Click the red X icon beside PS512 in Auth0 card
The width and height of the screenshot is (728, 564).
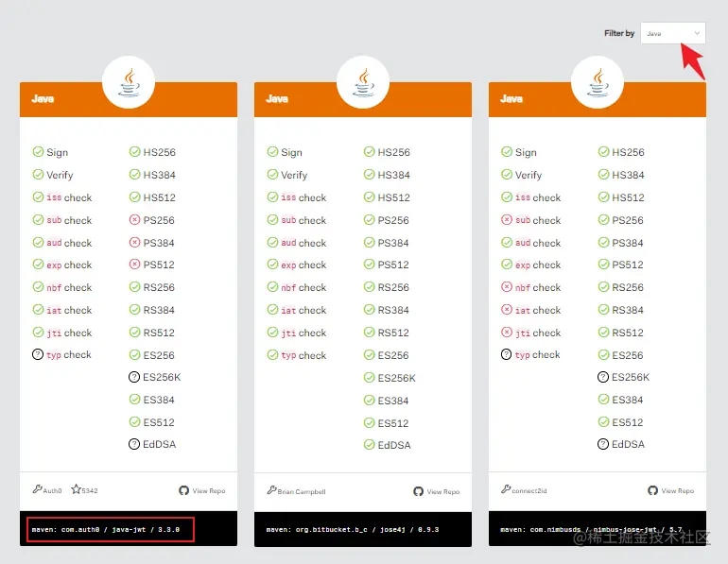134,265
